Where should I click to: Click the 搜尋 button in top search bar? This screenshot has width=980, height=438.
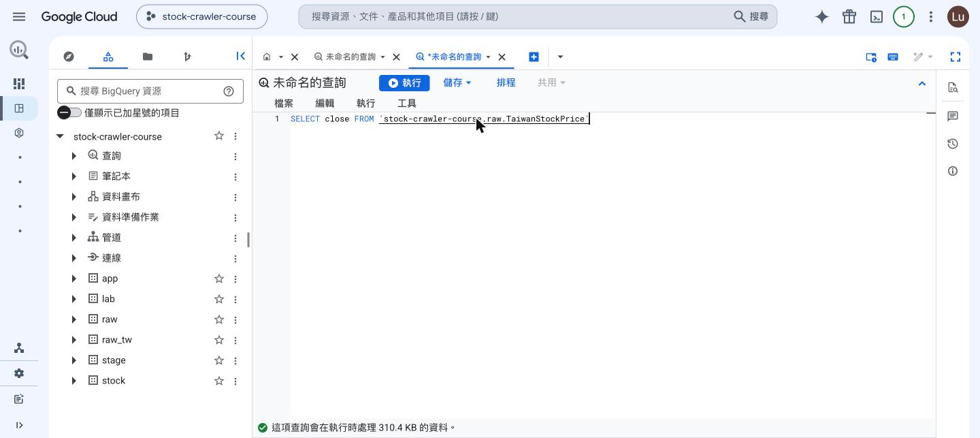[751, 16]
